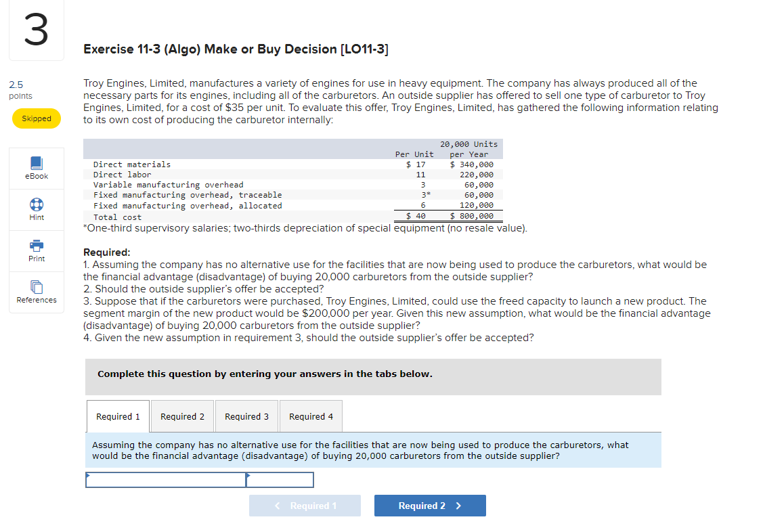Open the eBook resource icon
Screen dimensions: 763x532
(37, 163)
